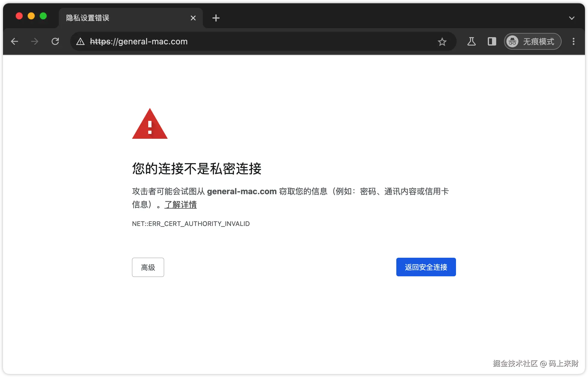Toggle the side panel icon
The image size is (588, 377).
pyautogui.click(x=492, y=41)
